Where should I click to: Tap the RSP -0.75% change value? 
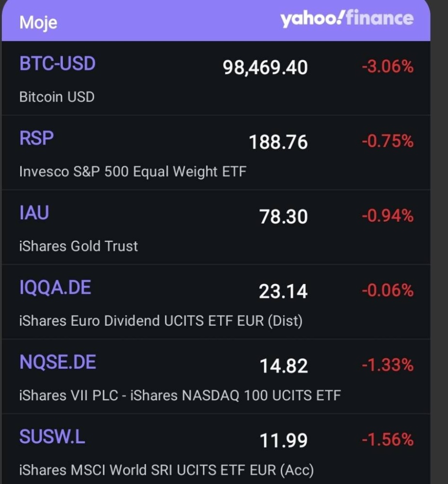pos(388,141)
